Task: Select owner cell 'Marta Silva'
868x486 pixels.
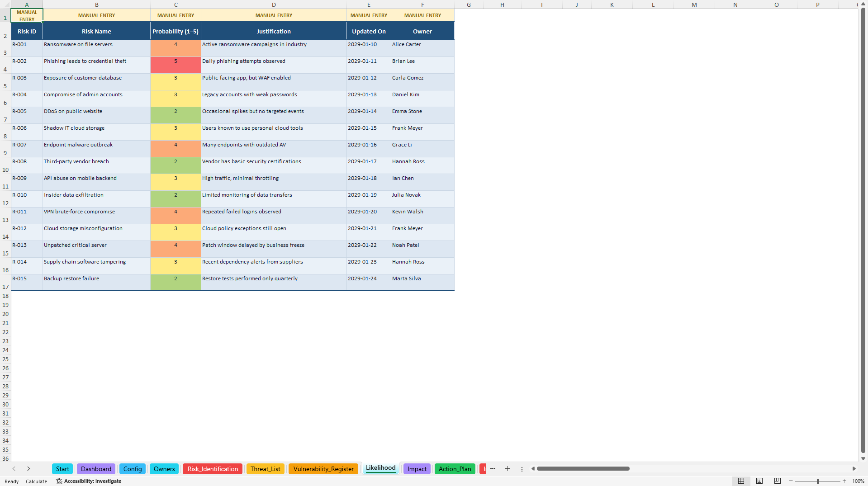Action: [x=422, y=283]
